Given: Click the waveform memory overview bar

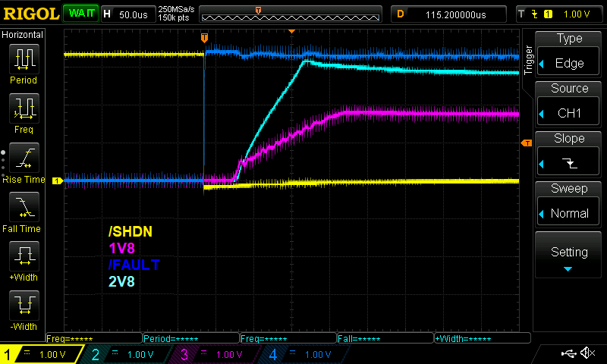Looking at the screenshot, I should 291,14.
